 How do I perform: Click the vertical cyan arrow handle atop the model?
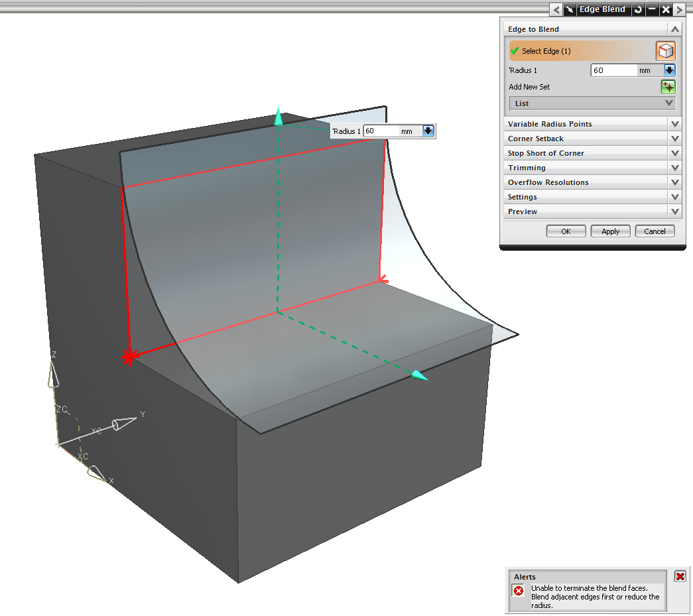click(279, 116)
